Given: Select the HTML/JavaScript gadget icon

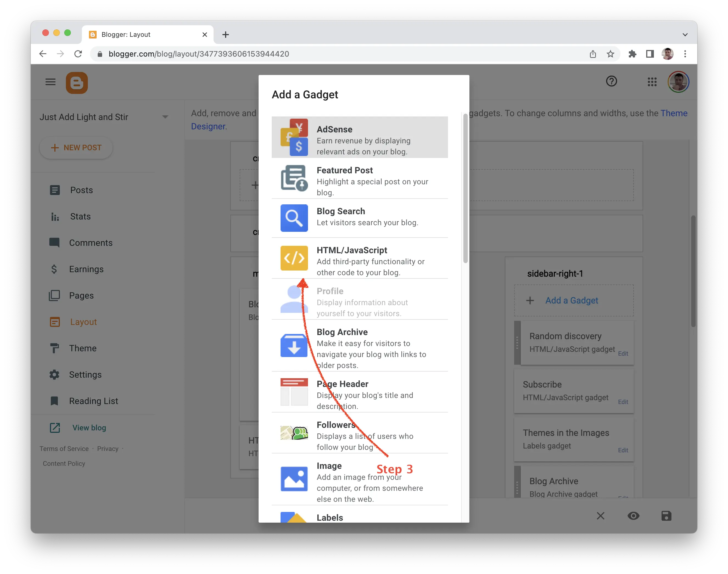Looking at the screenshot, I should pyautogui.click(x=294, y=258).
